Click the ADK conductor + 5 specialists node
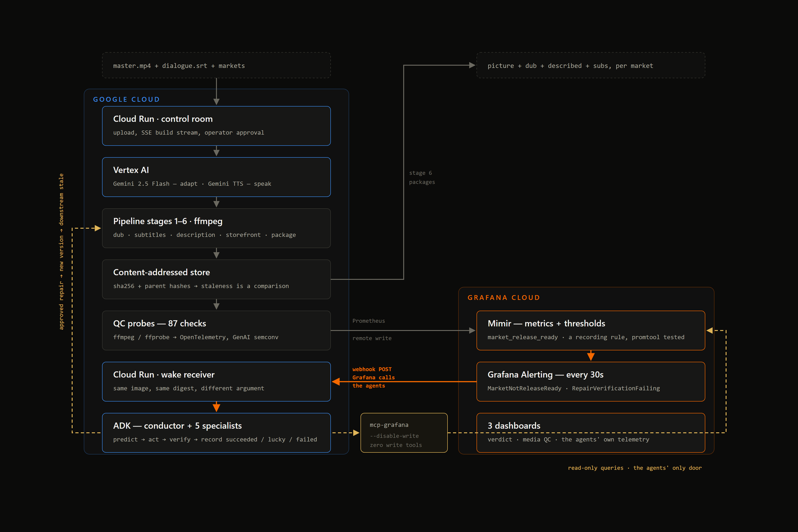 (x=216, y=433)
